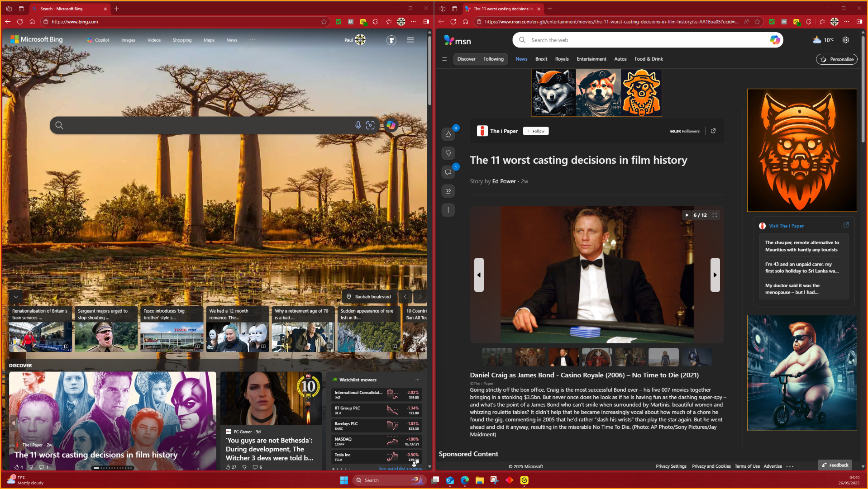Click the Feedback button on MSN
Image resolution: width=868 pixels, height=489 pixels.
click(835, 465)
